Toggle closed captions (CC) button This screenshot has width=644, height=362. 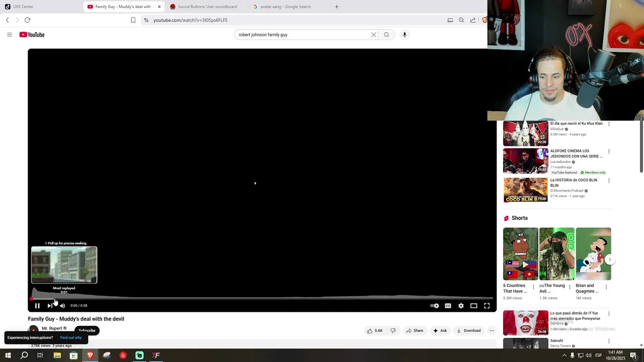[448, 306]
